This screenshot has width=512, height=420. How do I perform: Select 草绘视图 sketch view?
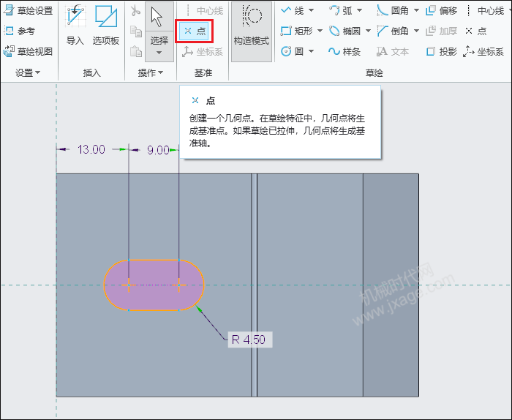click(28, 51)
